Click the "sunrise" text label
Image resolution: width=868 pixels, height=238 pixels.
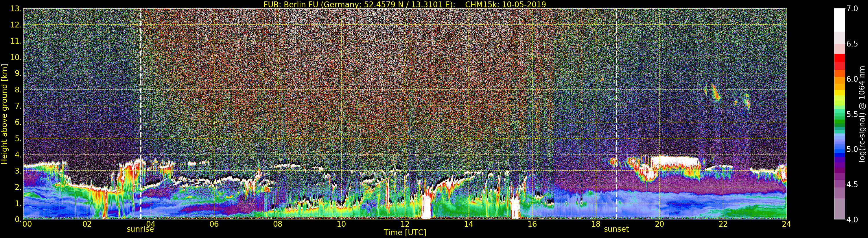coord(140,229)
